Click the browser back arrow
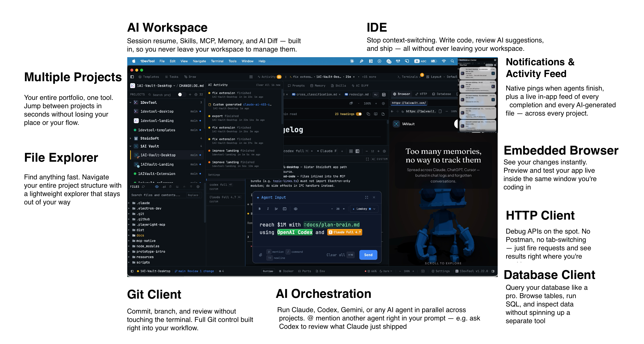The height and width of the screenshot is (344, 644). pos(392,111)
